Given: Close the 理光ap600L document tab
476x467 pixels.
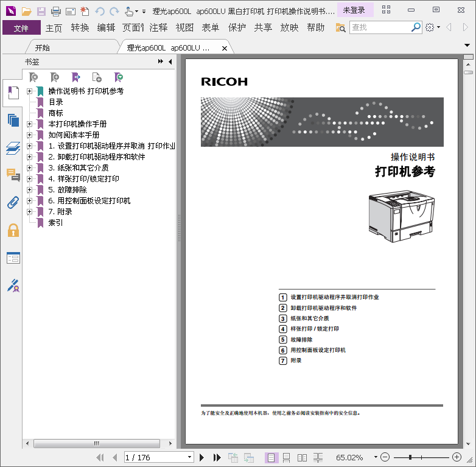Looking at the screenshot, I should (x=225, y=48).
